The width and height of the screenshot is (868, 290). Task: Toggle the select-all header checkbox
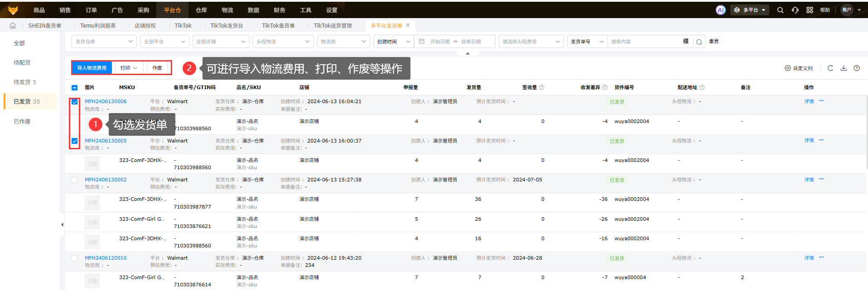(75, 88)
